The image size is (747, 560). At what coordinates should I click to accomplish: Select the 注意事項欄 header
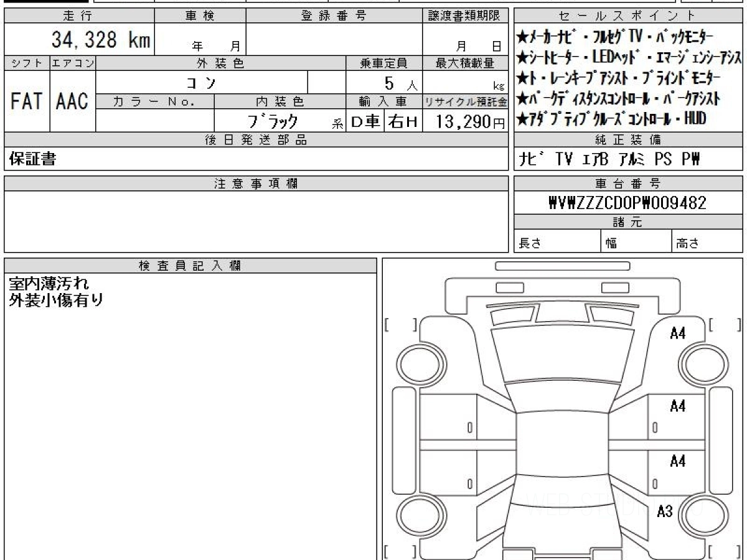click(256, 184)
